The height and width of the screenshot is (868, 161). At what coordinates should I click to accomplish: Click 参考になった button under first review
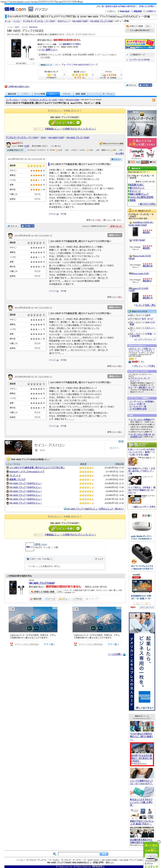point(116,226)
